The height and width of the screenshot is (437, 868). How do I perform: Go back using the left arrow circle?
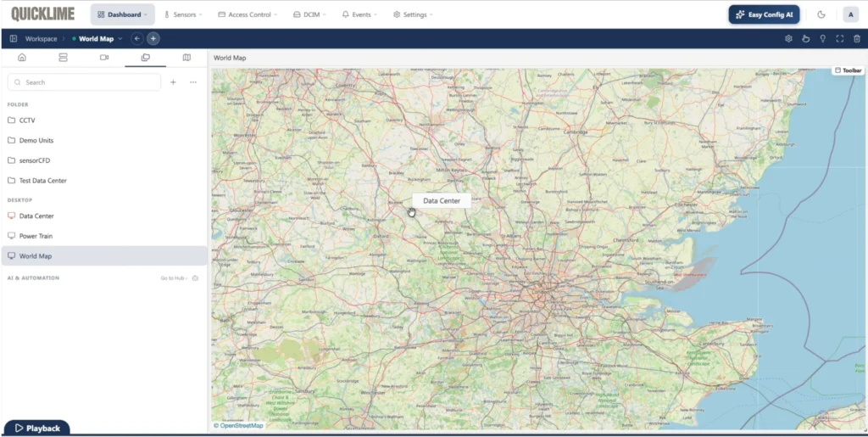click(x=137, y=39)
